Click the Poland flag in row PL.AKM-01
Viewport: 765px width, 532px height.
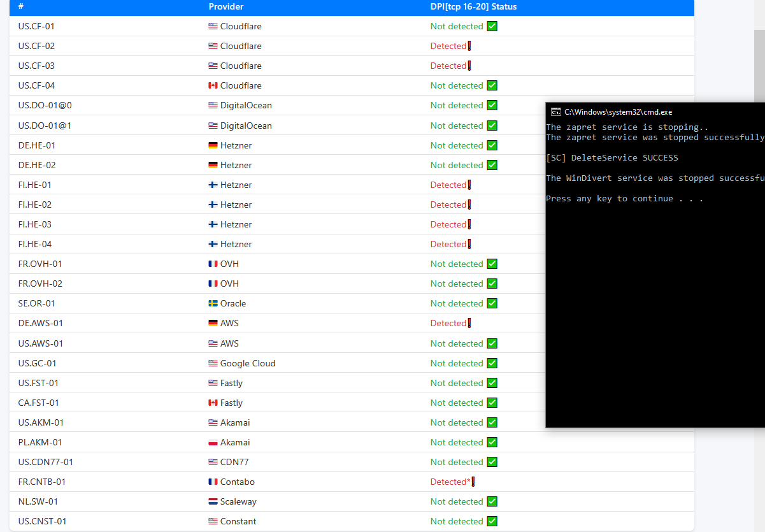click(213, 442)
